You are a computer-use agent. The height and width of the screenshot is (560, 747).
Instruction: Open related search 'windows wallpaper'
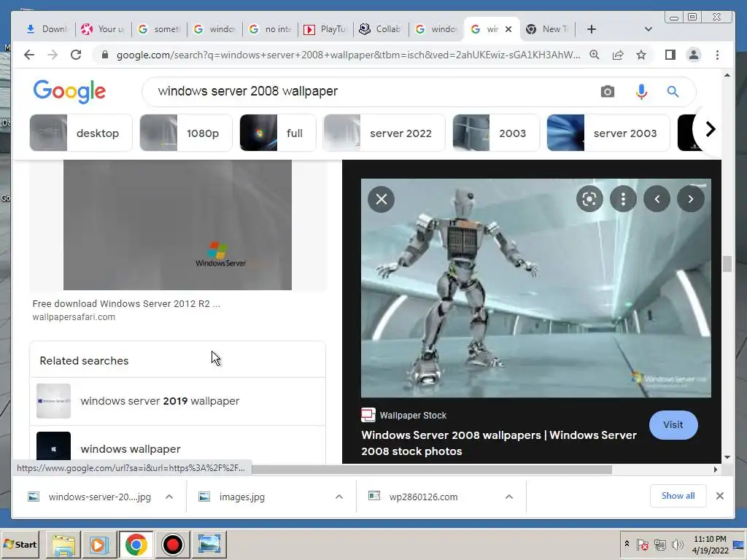[178, 446]
